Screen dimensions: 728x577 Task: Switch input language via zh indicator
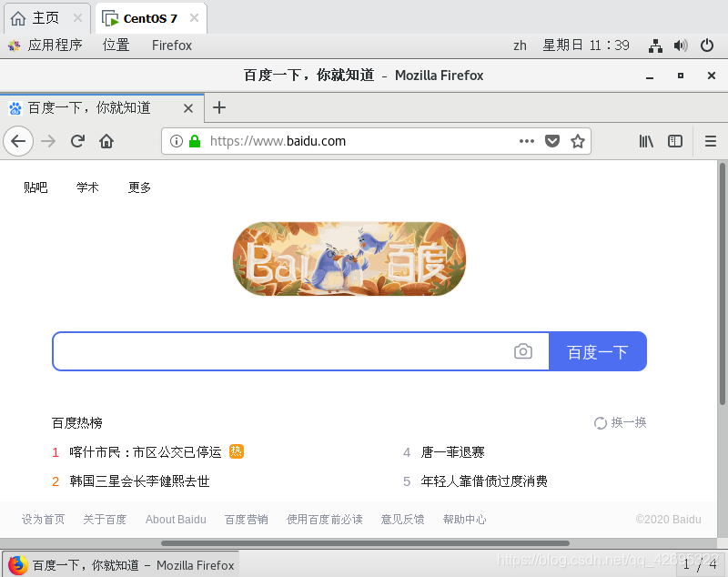pos(520,46)
